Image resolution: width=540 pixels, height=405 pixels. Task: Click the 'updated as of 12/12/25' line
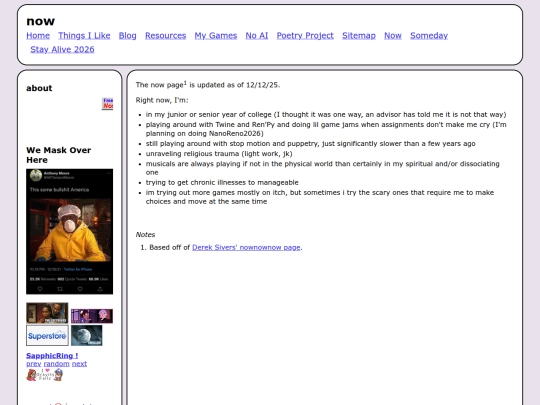208,85
